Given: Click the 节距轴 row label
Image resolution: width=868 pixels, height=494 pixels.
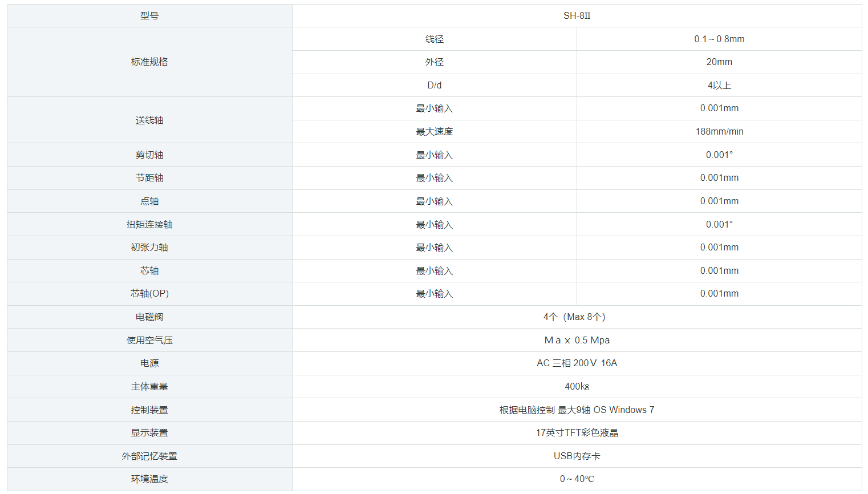Looking at the screenshot, I should [x=149, y=178].
